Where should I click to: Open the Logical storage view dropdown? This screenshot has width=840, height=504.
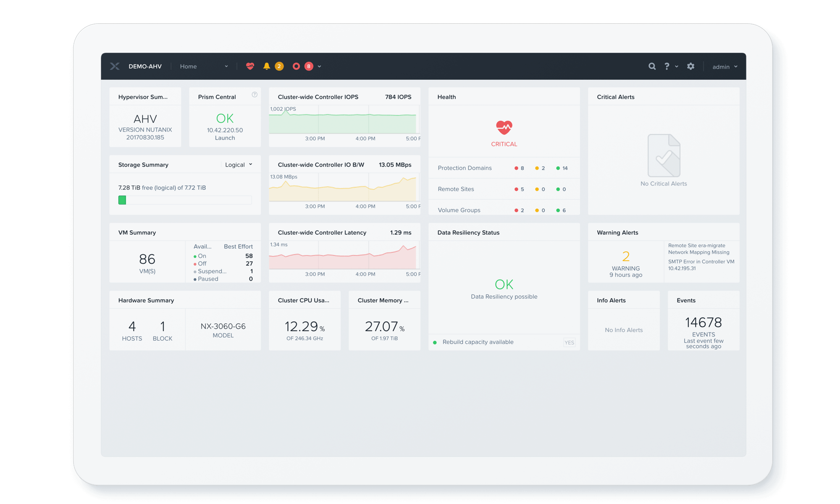click(x=239, y=165)
